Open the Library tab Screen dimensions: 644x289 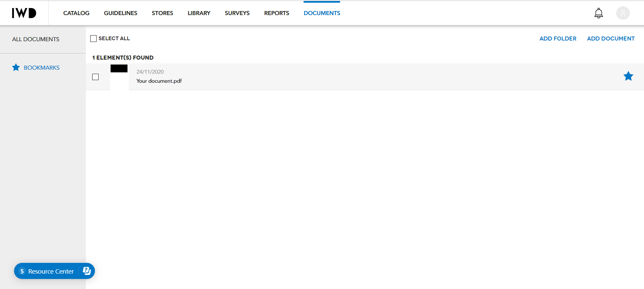click(x=199, y=13)
